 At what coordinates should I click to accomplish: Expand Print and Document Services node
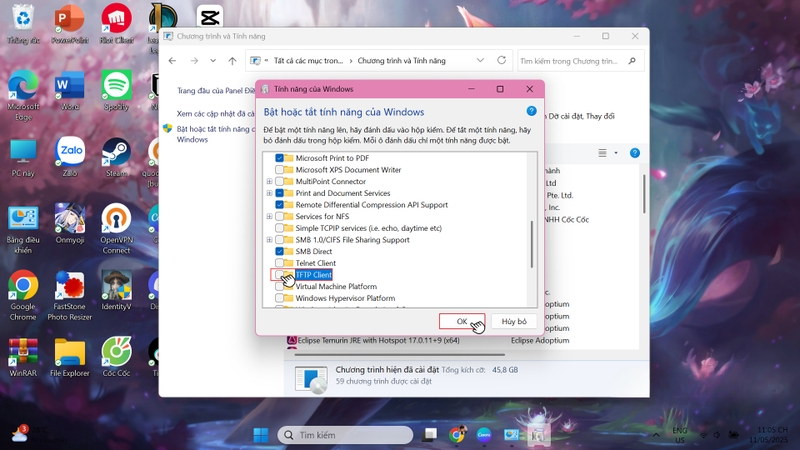click(269, 193)
